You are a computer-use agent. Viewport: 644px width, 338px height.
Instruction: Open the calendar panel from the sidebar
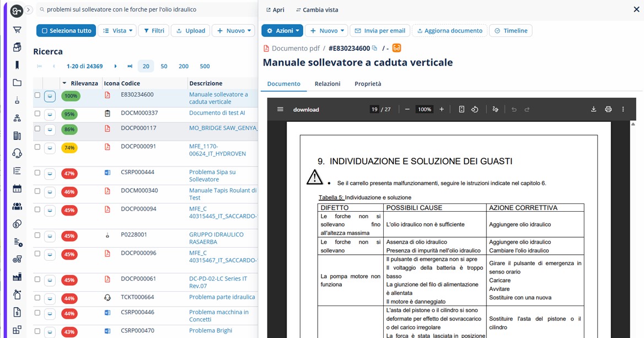click(x=16, y=189)
